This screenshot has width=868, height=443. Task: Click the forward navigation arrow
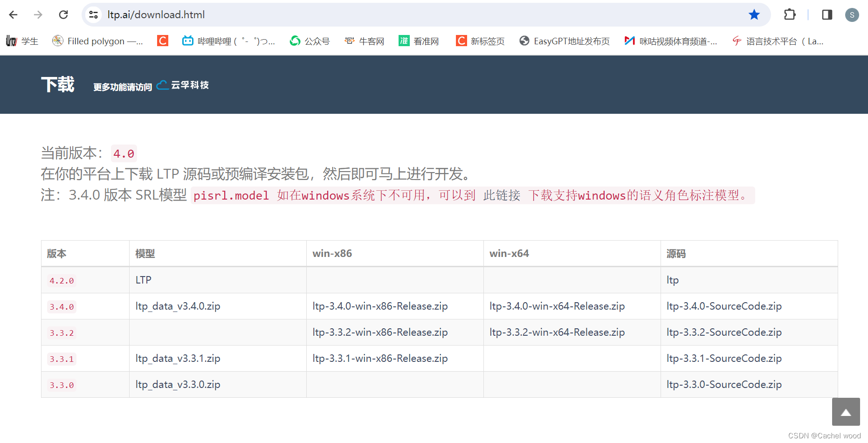point(37,14)
